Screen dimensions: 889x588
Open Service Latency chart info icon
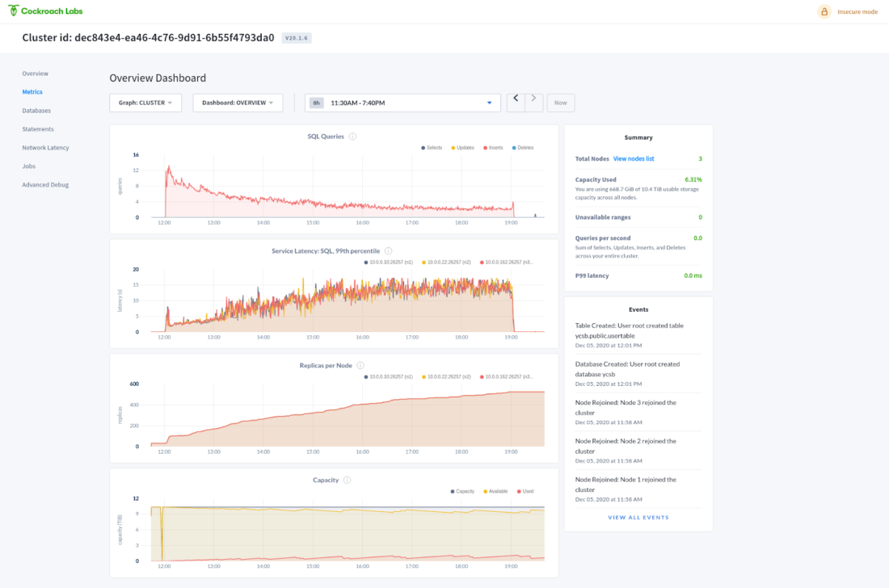pyautogui.click(x=389, y=251)
